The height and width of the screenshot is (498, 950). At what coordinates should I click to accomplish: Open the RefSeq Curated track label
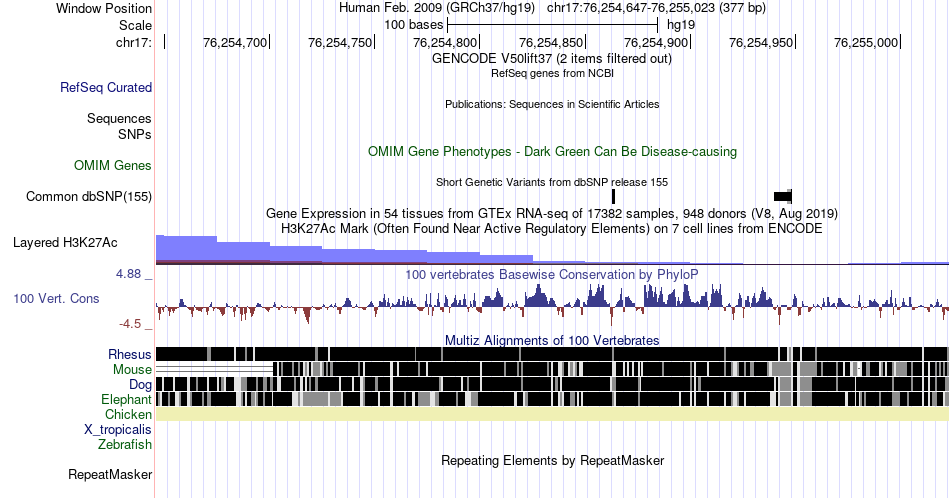point(106,88)
